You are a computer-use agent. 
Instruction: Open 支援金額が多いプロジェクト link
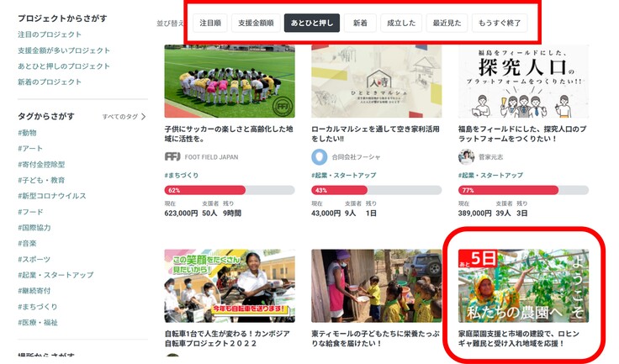click(x=64, y=50)
